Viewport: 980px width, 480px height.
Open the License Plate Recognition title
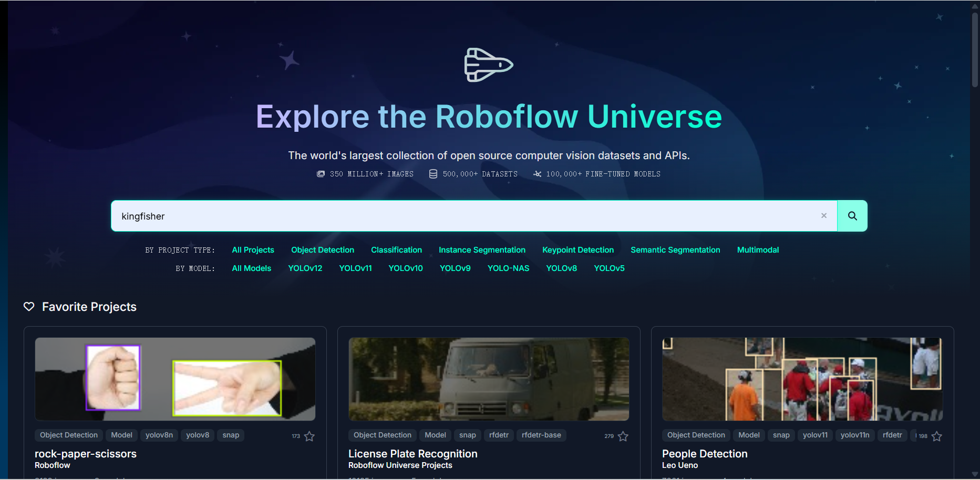(x=413, y=454)
